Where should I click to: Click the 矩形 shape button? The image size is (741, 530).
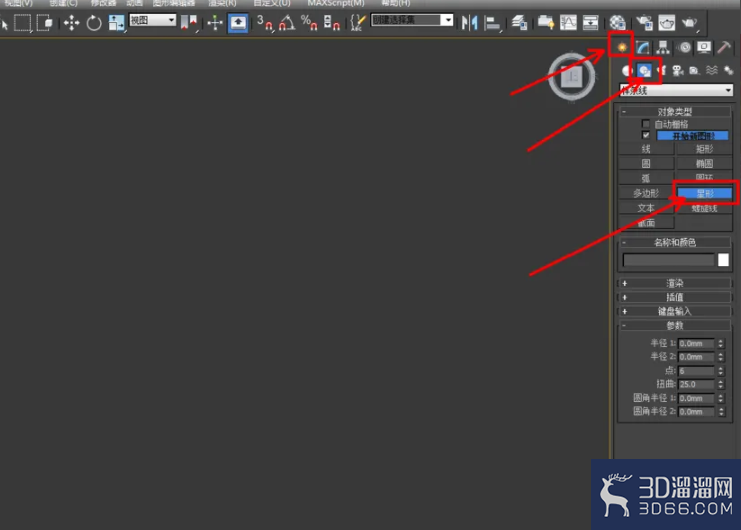coord(704,149)
